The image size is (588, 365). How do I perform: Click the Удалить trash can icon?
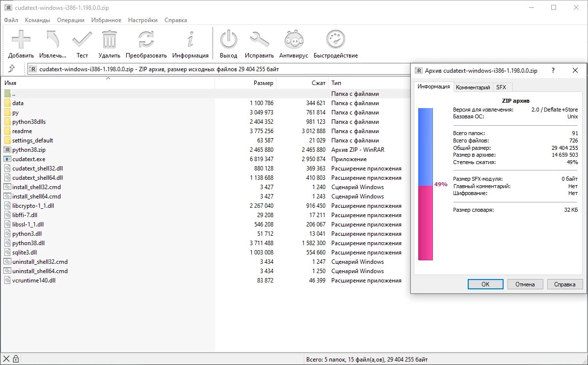point(109,39)
